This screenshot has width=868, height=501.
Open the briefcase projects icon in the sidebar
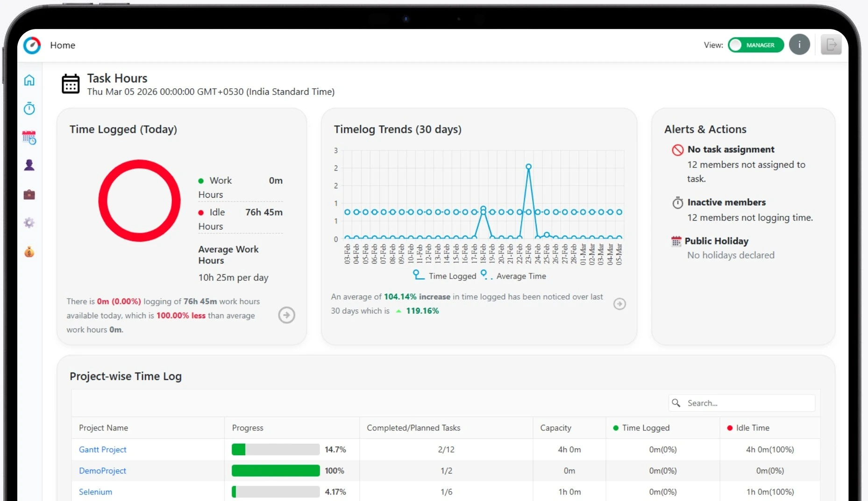tap(29, 194)
